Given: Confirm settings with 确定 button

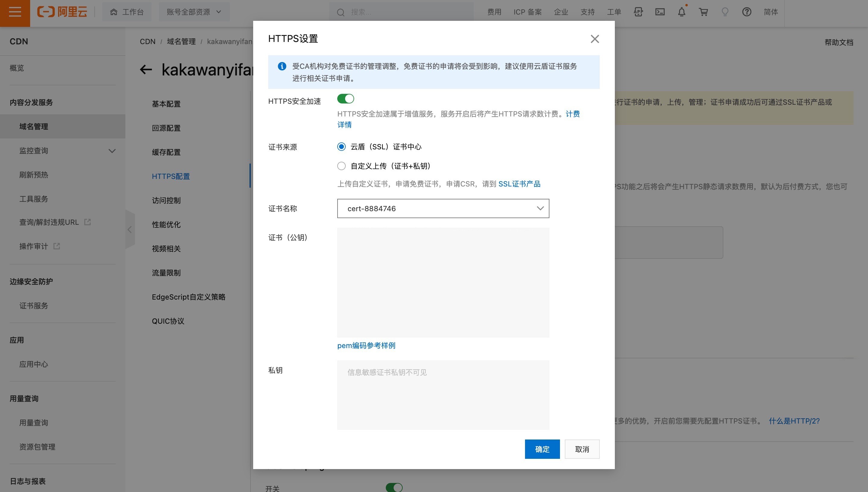Looking at the screenshot, I should pos(542,449).
